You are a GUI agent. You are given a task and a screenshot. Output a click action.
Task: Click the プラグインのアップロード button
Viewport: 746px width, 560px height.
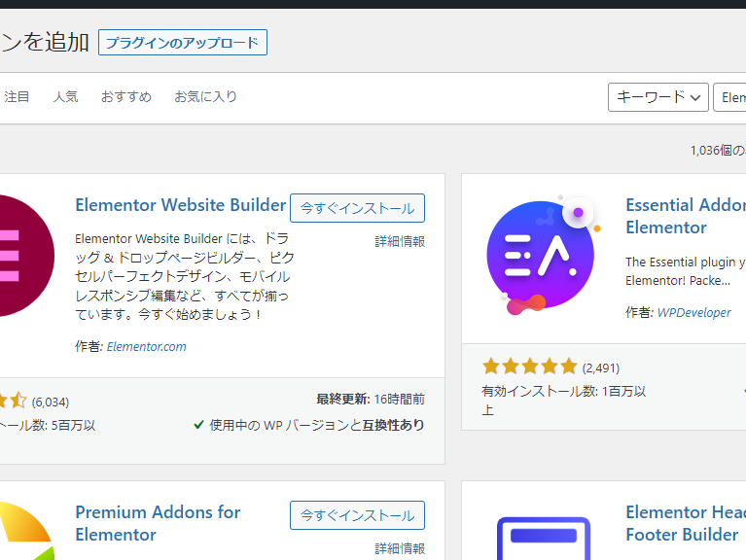pyautogui.click(x=183, y=43)
